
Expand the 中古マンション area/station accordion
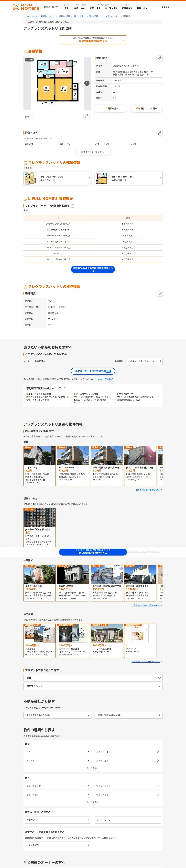(93, 686)
